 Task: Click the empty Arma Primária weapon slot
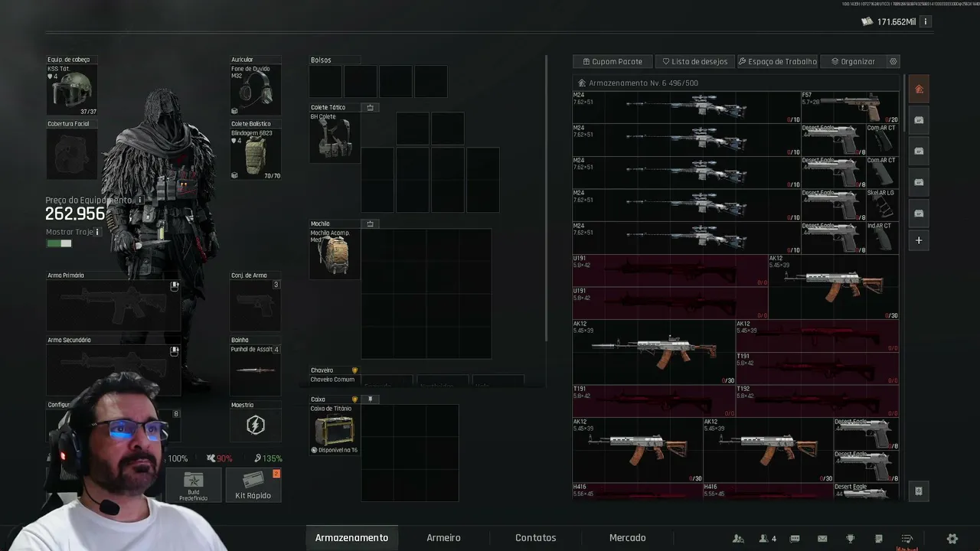113,305
